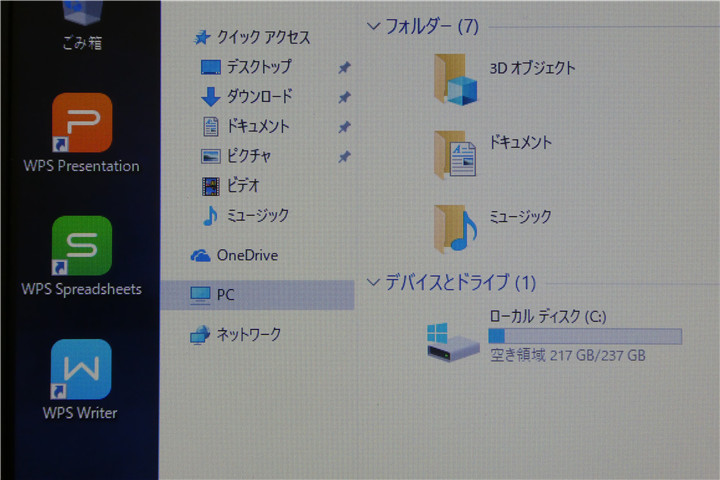Click the ローカル ディスク (C:) drive label
The height and width of the screenshot is (480, 720).
pyautogui.click(x=548, y=316)
